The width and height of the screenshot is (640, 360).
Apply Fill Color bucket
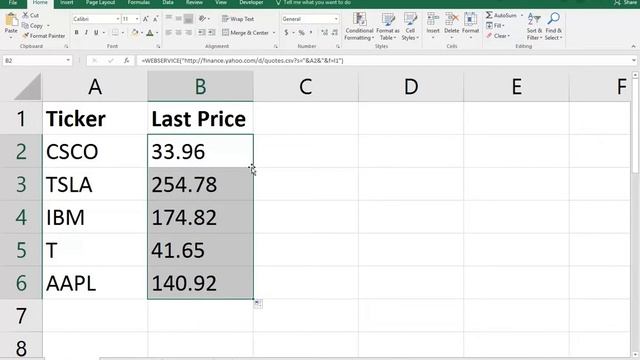click(135, 33)
